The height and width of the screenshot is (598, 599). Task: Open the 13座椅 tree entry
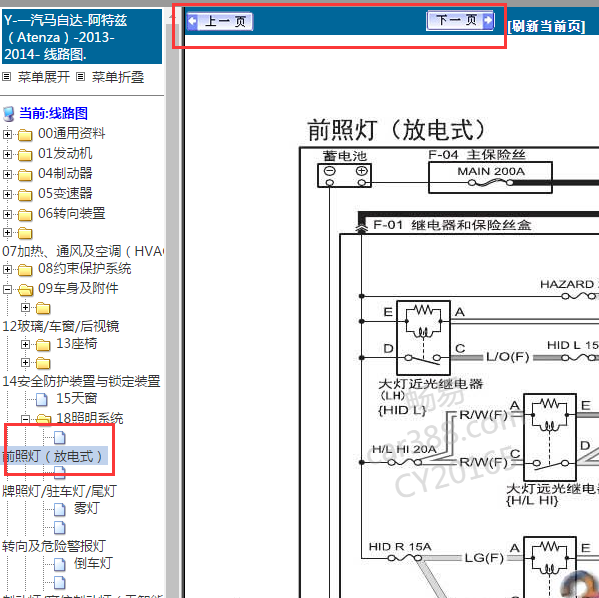(x=76, y=344)
